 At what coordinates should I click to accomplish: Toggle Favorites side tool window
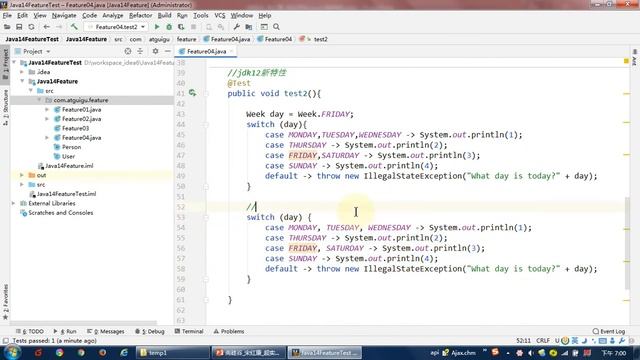click(x=5, y=302)
